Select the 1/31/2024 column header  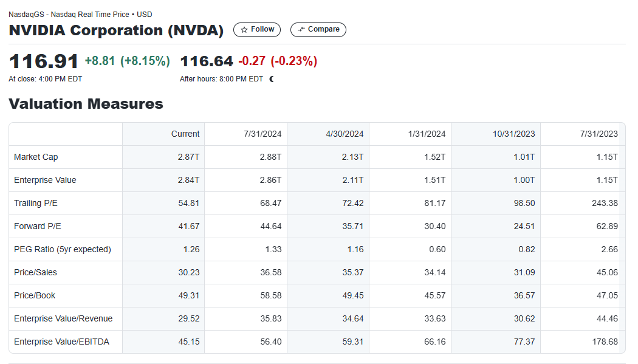[x=427, y=134]
